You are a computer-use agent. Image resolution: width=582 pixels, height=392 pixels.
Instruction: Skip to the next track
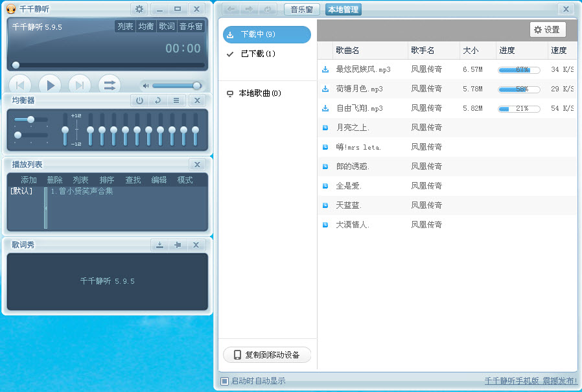(x=80, y=84)
